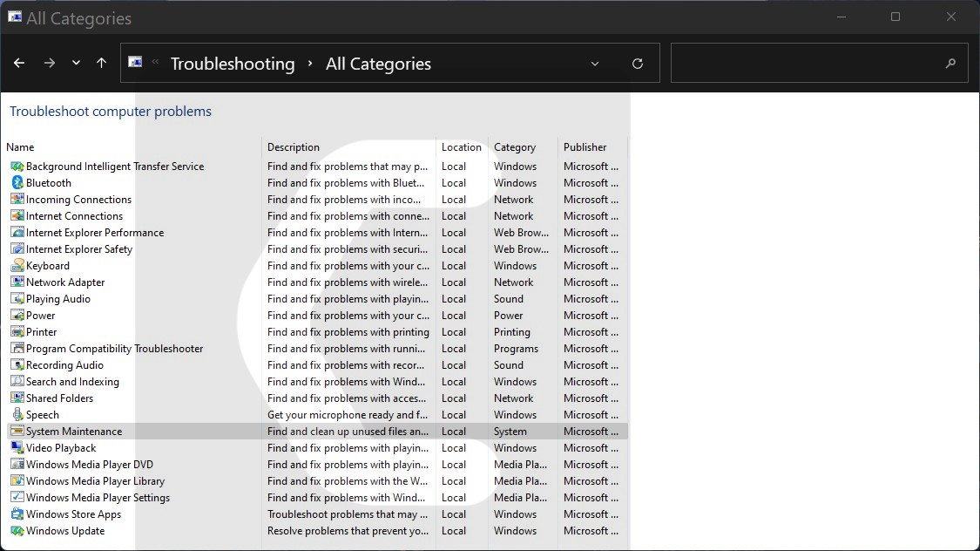Click the Search and Indexing icon
Viewport: 980px width, 551px height.
17,382
